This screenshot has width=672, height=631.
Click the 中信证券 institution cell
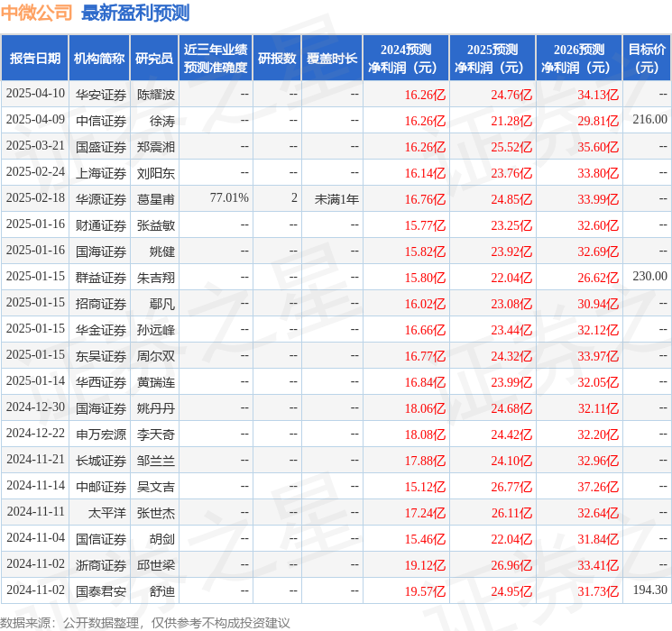tap(101, 121)
